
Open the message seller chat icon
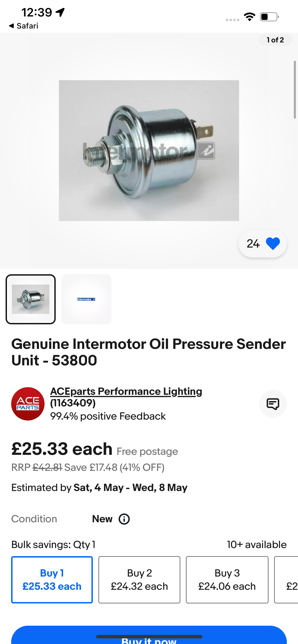click(272, 404)
